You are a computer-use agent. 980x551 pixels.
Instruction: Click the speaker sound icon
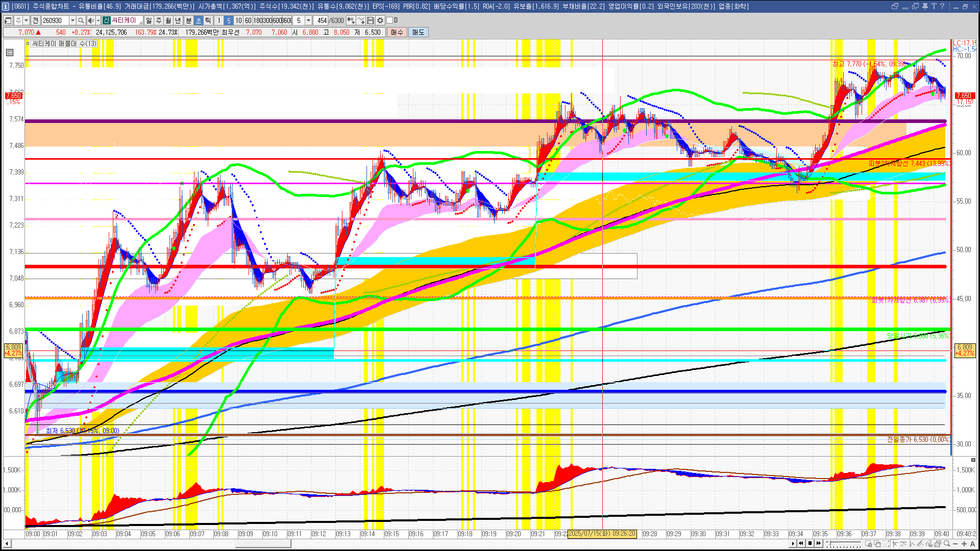90,20
